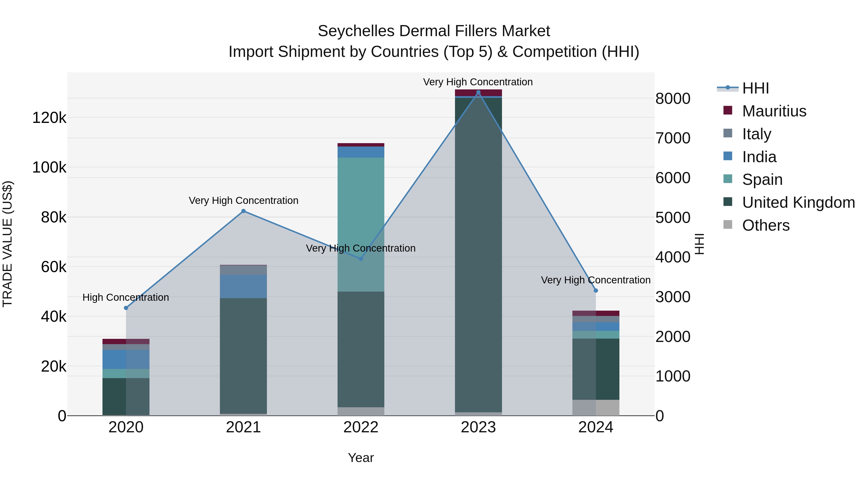868x488 pixels.
Task: Click the India blue legend swatch
Action: point(728,156)
